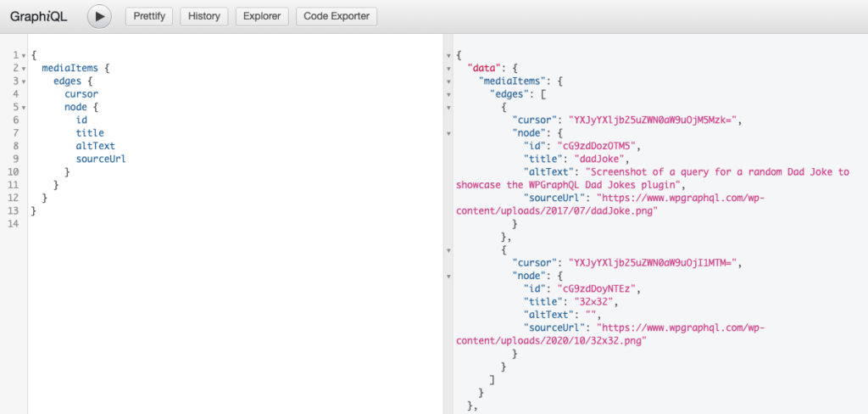
Task: Collapse the fold arrow on query line 1
Action: coord(24,56)
